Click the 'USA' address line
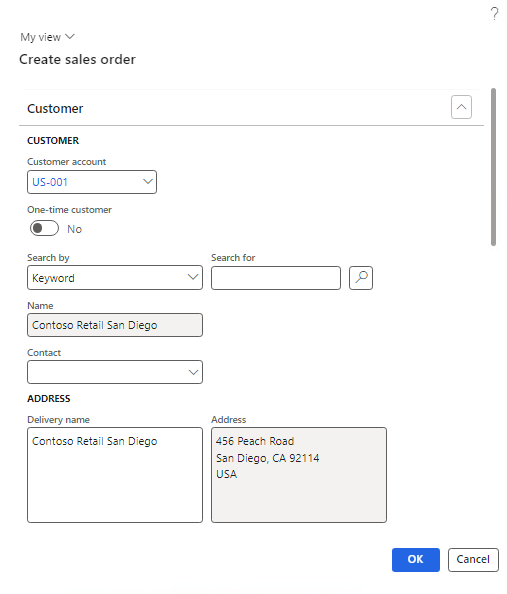The width and height of the screenshot is (507, 594). click(227, 474)
